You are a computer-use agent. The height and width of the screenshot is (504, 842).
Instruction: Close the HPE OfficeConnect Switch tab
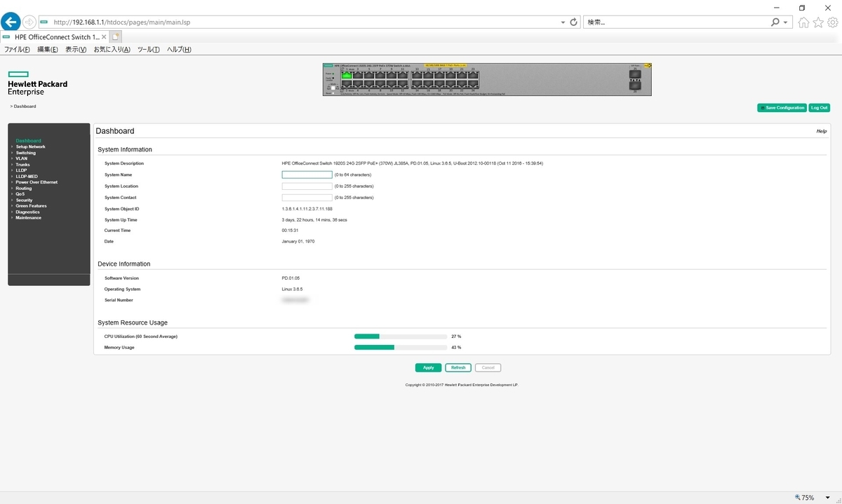[x=104, y=36]
